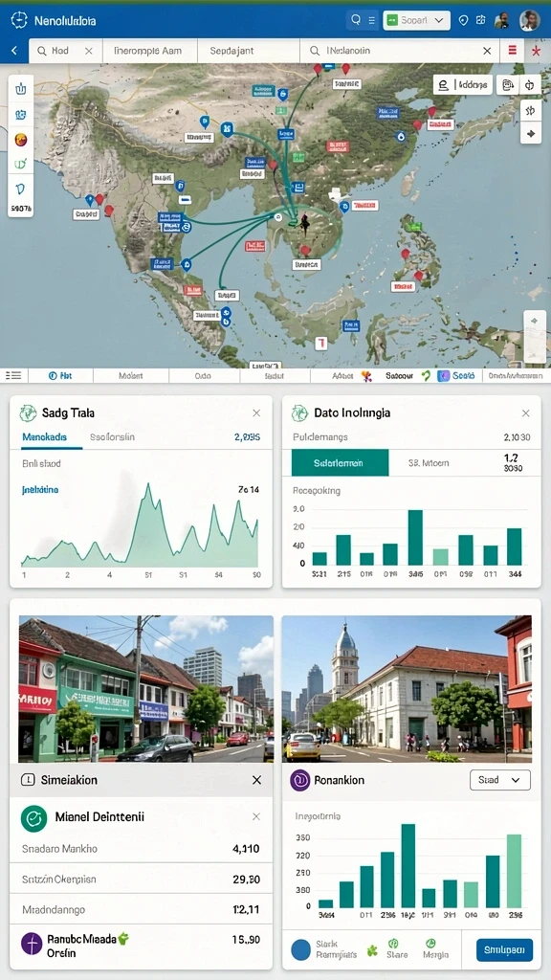Click the tallest bar in Recegoking chart
Screen dimensions: 551x980
[415, 538]
